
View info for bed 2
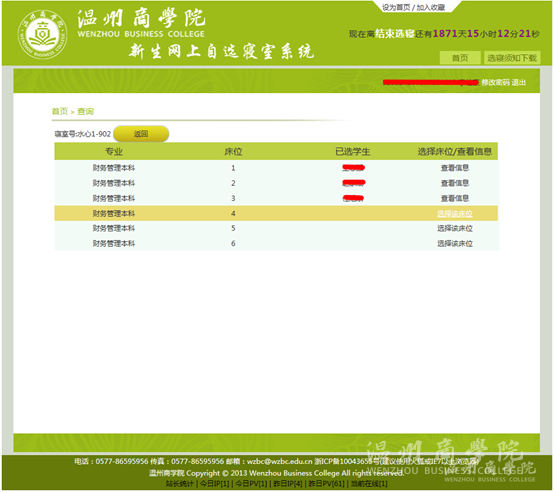click(455, 183)
